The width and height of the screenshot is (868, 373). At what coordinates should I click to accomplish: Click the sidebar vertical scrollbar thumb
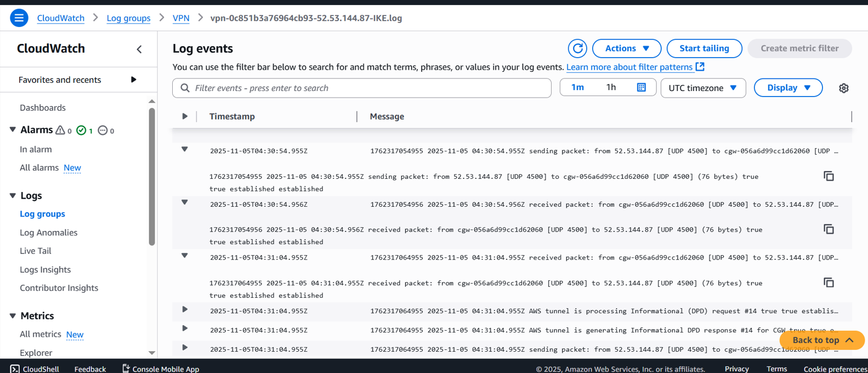coord(152,177)
